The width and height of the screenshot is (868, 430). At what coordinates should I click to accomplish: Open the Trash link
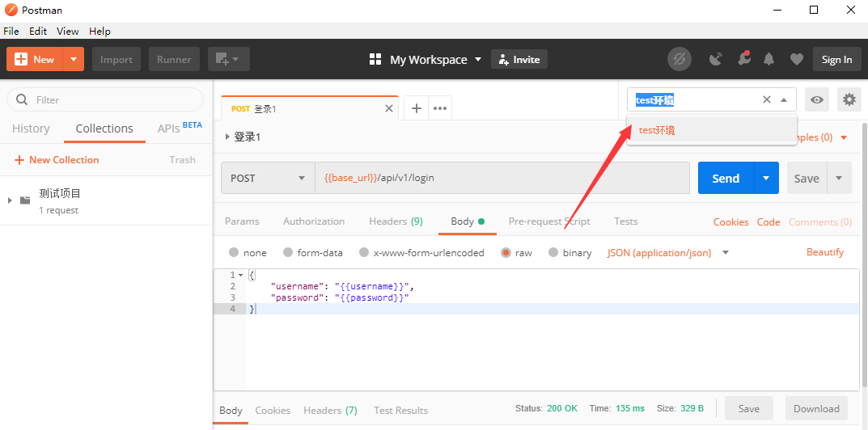[x=182, y=160]
